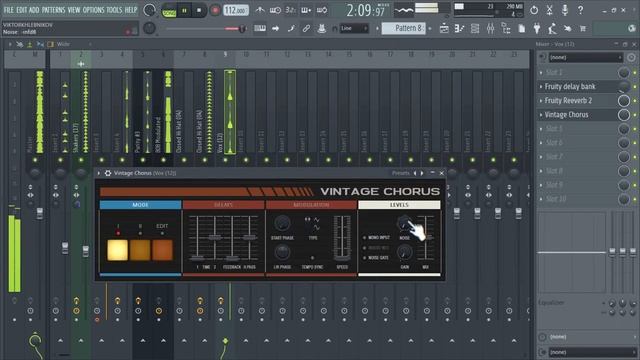
Task: Open the TOOLS menu
Action: [114, 10]
